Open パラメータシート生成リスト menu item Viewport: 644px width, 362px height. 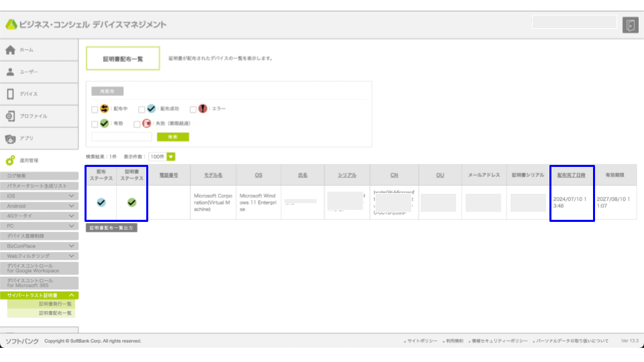pos(39,186)
